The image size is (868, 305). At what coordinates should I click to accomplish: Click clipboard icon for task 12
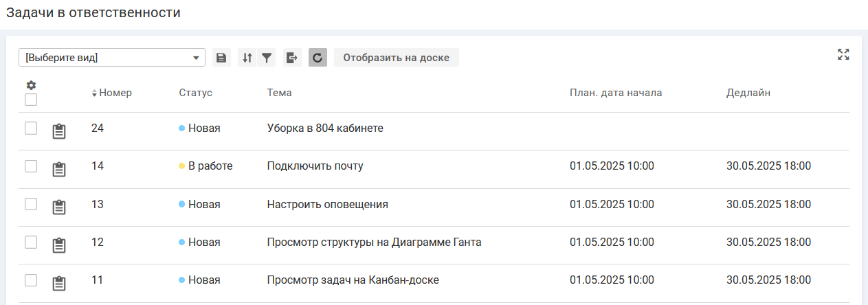60,245
